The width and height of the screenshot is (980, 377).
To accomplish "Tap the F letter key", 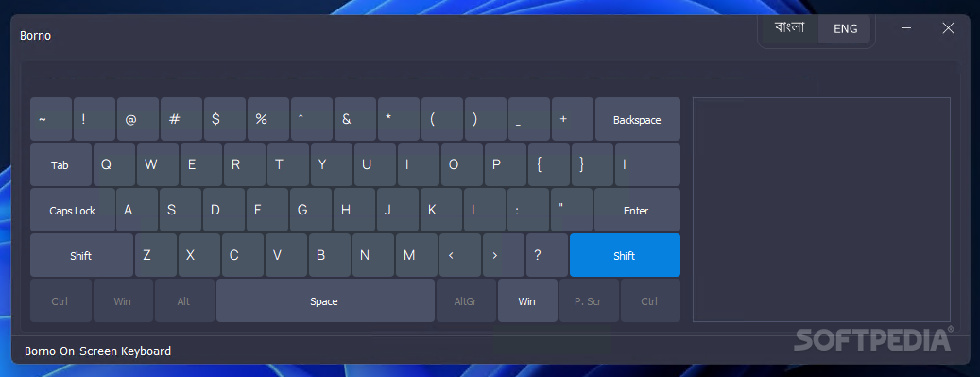I will coord(266,210).
